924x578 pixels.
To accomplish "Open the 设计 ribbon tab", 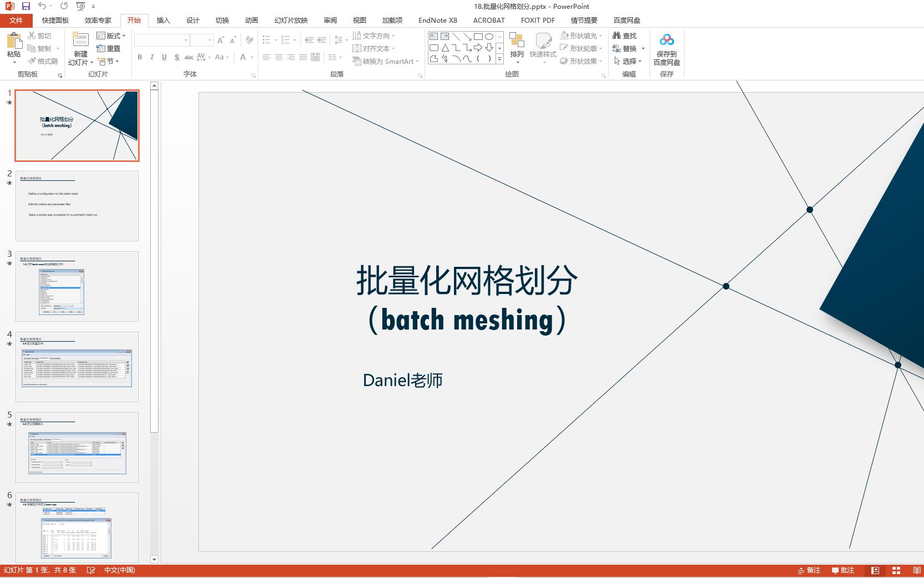I will tap(192, 20).
